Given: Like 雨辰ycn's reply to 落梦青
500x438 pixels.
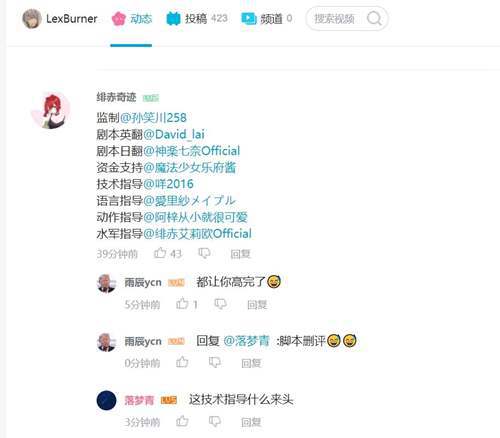Looking at the screenshot, I should pyautogui.click(x=182, y=362).
